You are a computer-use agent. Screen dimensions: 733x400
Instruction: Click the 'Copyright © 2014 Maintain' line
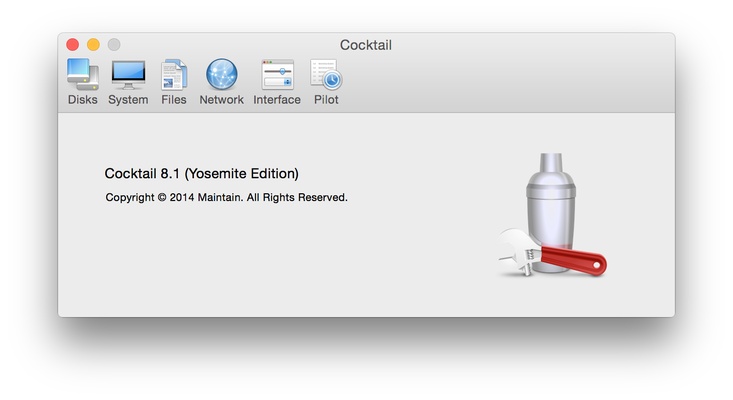tap(226, 197)
